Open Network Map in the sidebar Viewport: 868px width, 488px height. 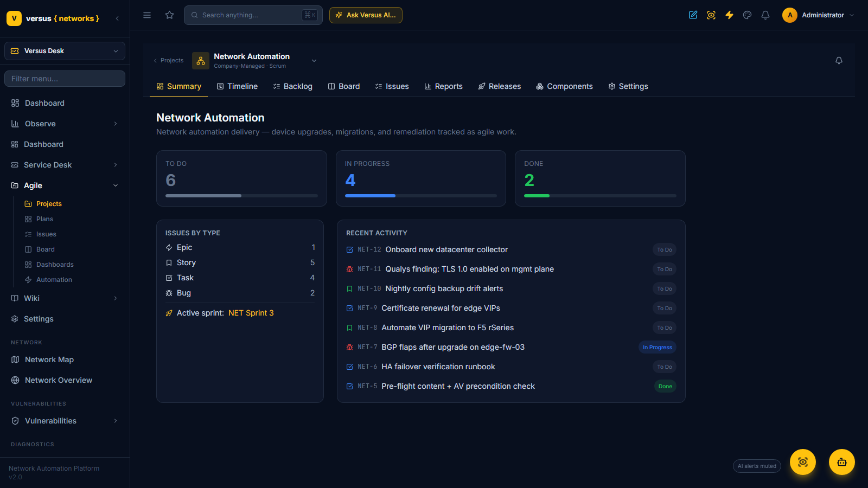coord(65,359)
